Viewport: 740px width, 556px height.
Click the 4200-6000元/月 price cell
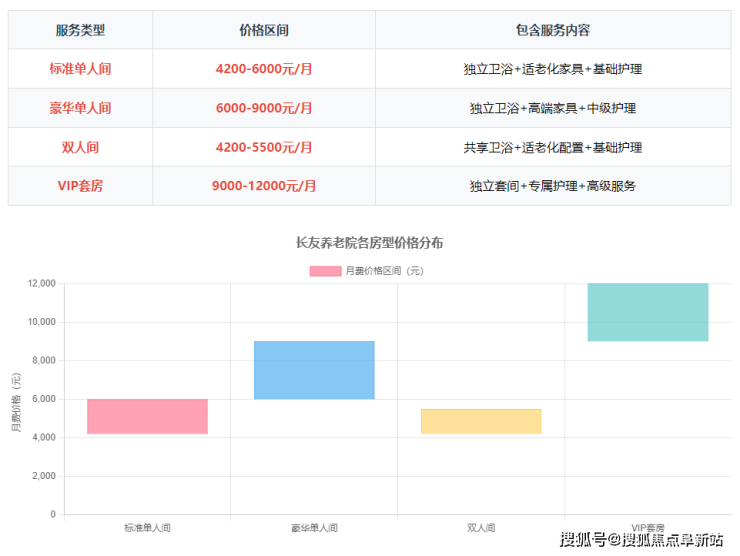click(x=264, y=69)
